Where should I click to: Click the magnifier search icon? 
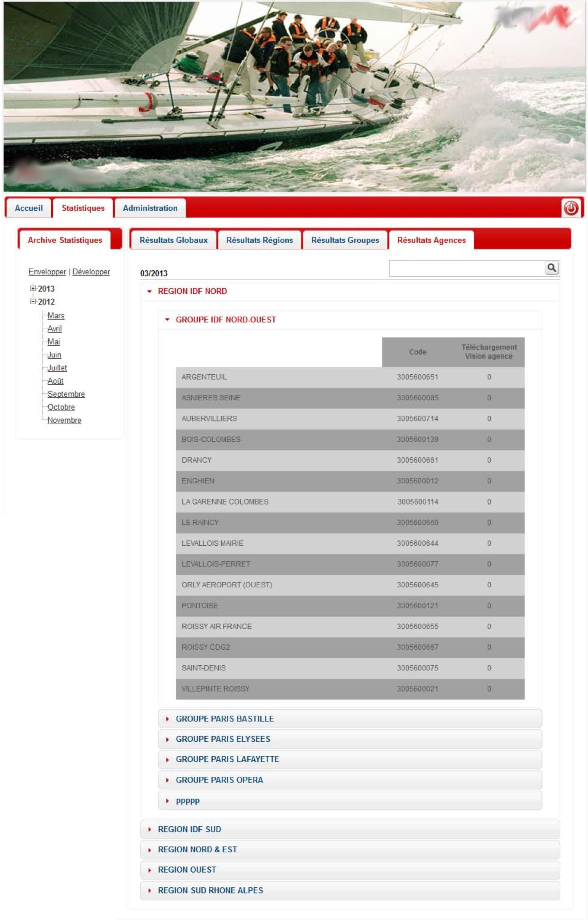[552, 268]
